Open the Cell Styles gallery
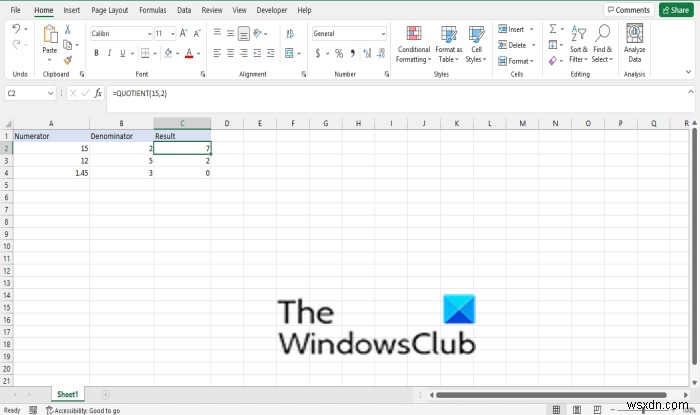Screen dimensions: 700x415 [x=476, y=44]
